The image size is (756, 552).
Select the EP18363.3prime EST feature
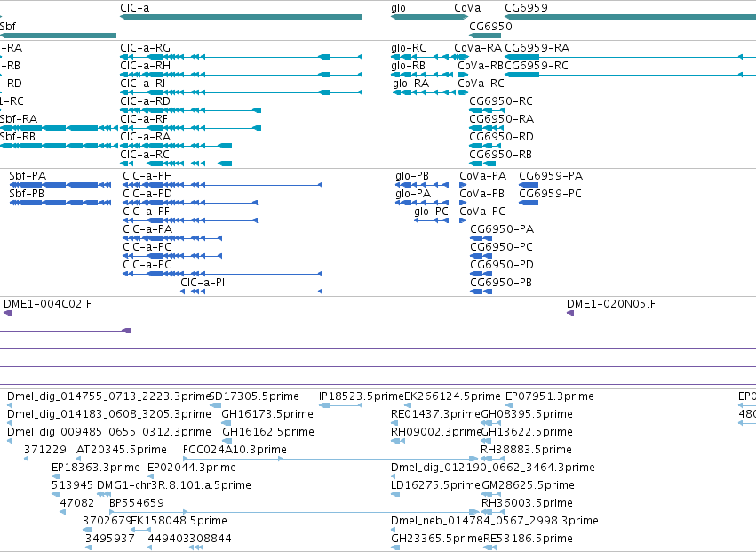coord(55,476)
